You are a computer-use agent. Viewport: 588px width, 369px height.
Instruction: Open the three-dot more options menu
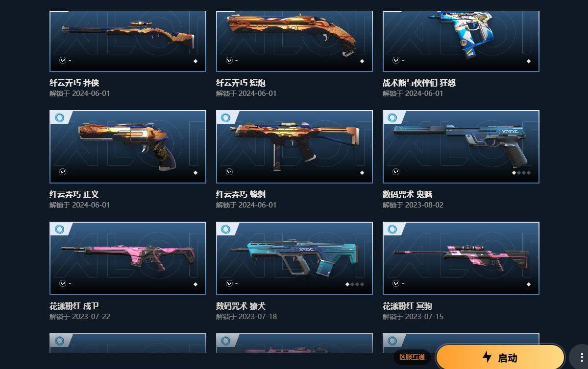581,357
